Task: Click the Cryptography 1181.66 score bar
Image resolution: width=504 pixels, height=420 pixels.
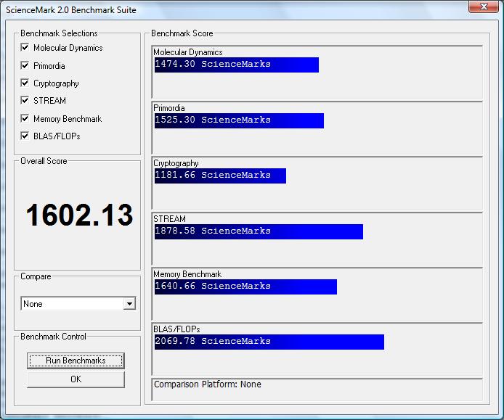Action: (x=220, y=176)
